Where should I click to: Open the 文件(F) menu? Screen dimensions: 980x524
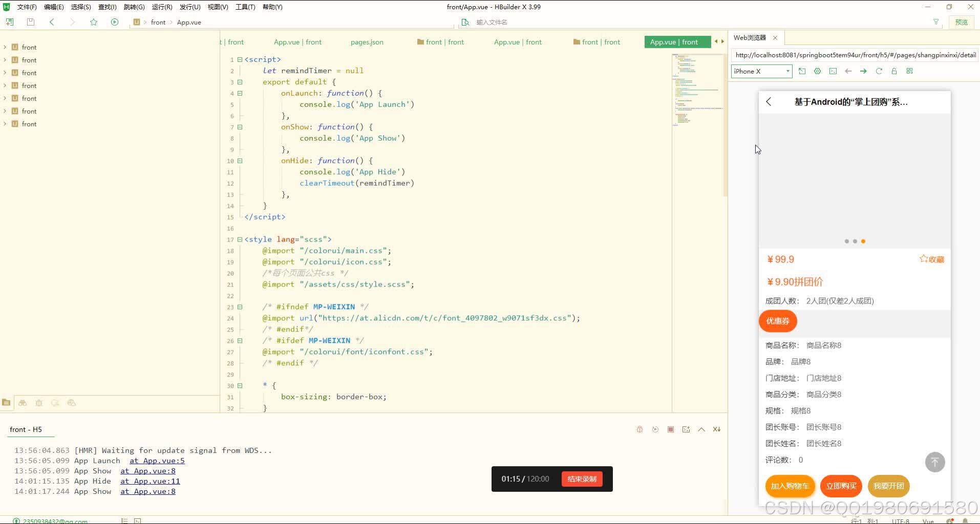[x=27, y=7]
